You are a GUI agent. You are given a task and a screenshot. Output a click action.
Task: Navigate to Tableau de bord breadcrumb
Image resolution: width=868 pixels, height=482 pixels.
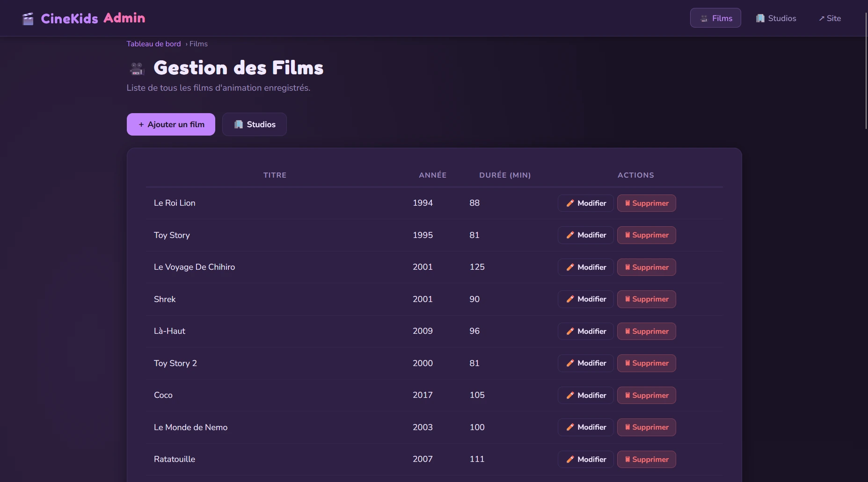coord(153,43)
